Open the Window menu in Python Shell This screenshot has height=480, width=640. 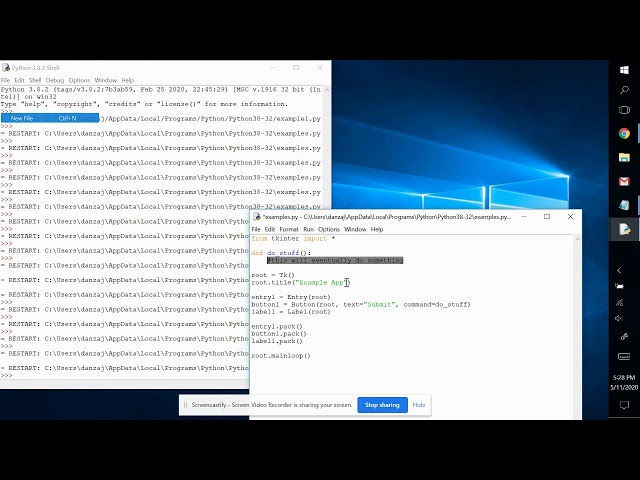[x=106, y=80]
